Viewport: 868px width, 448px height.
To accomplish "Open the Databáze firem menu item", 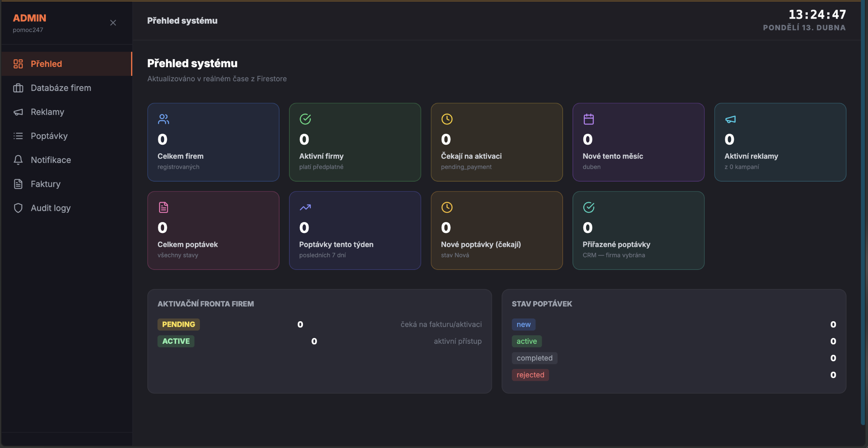I will [x=61, y=88].
